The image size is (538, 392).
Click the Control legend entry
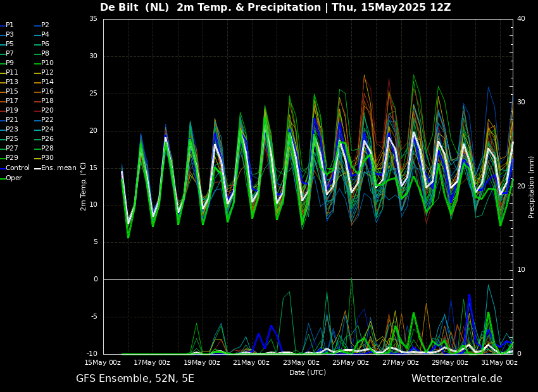point(18,168)
